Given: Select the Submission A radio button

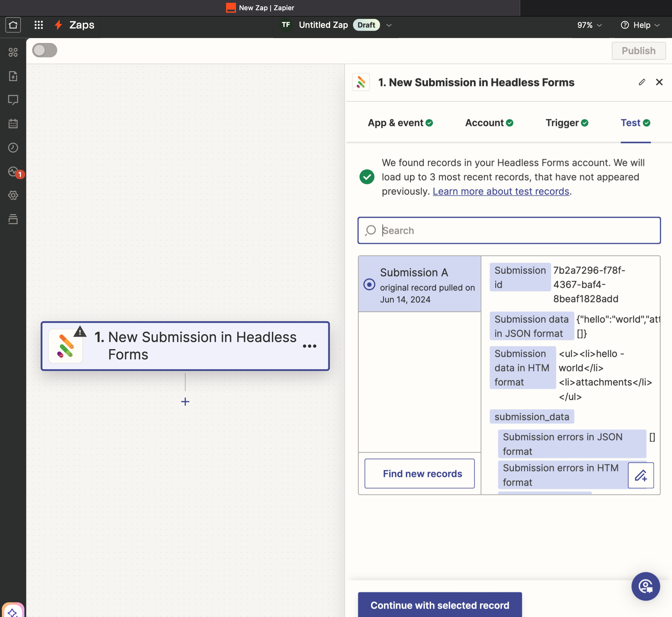Looking at the screenshot, I should [x=369, y=284].
